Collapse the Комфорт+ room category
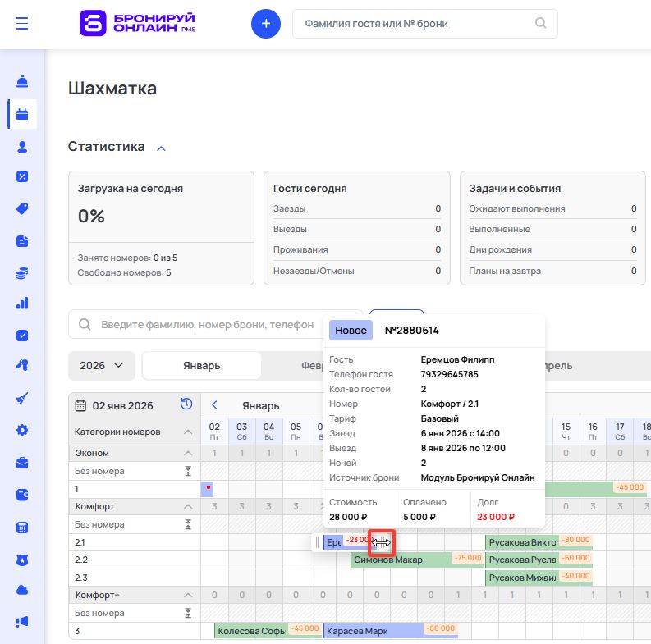Screen dimensions: 651x644 click(x=187, y=595)
